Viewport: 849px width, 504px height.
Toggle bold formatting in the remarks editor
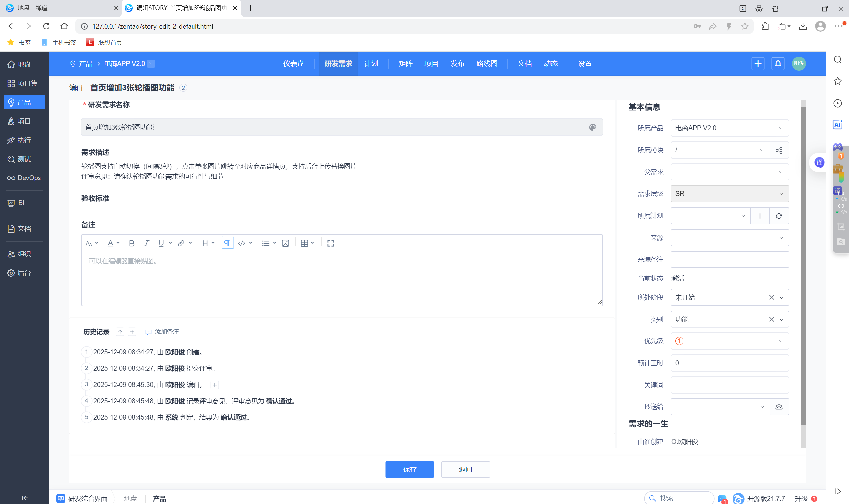tap(131, 243)
